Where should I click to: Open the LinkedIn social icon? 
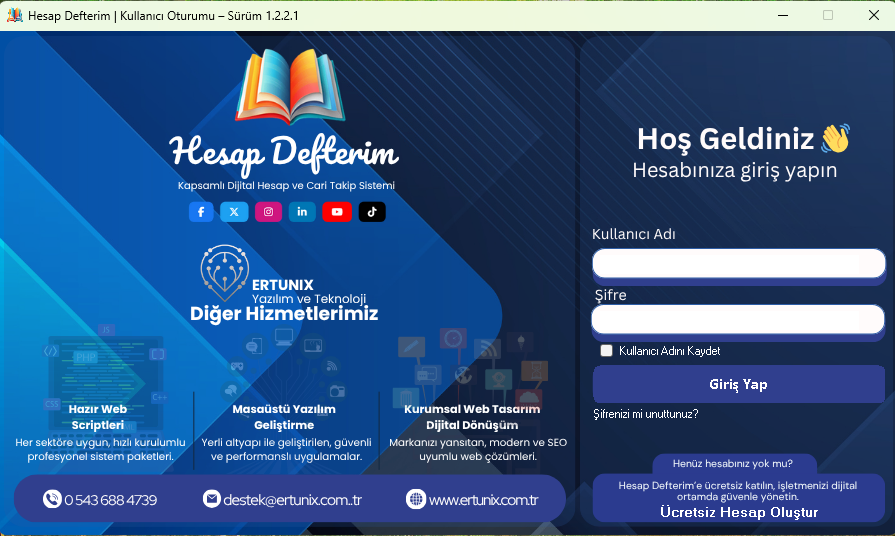[x=302, y=212]
